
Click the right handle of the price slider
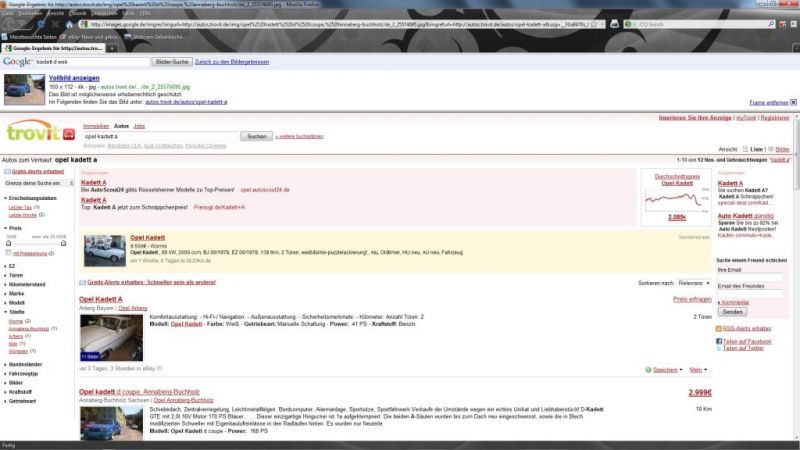pos(63,244)
